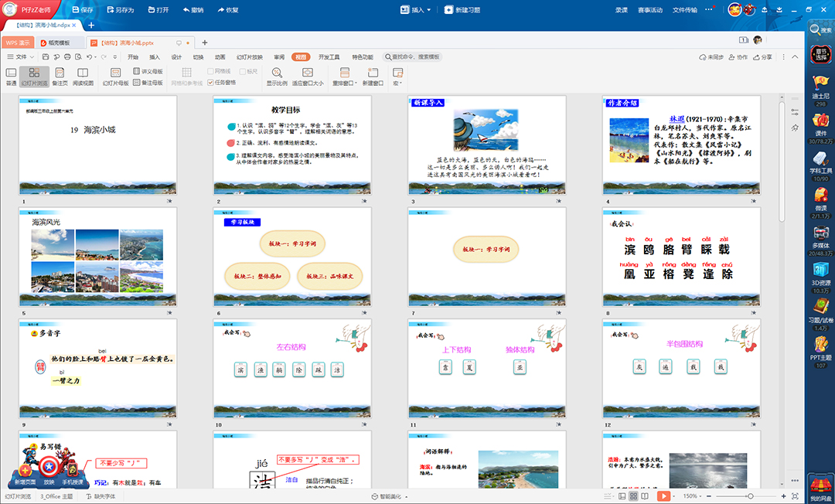
Task: Adjust the zoom slider handle
Action: coord(750,496)
